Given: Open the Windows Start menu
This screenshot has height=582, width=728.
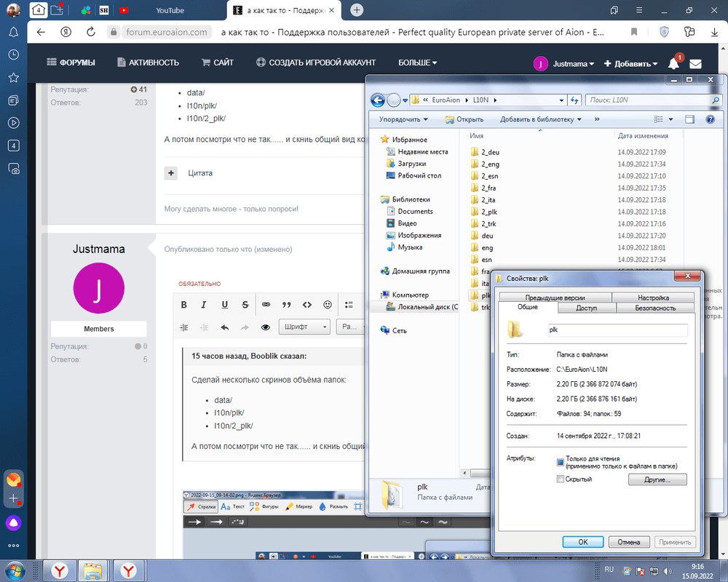Looking at the screenshot, I should [16, 569].
